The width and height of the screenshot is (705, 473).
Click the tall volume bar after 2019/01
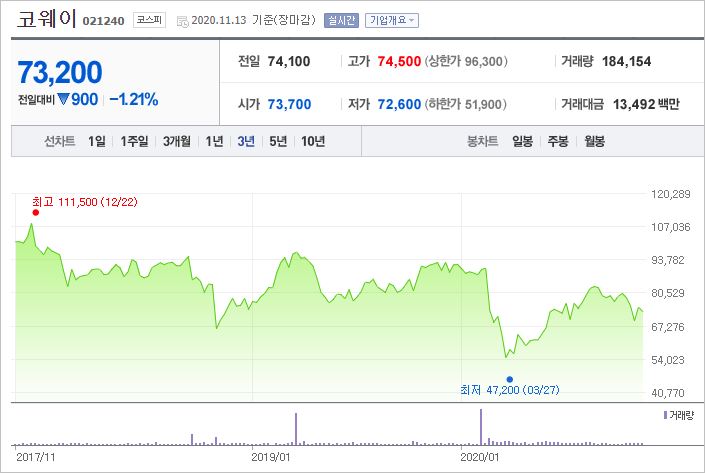(296, 429)
